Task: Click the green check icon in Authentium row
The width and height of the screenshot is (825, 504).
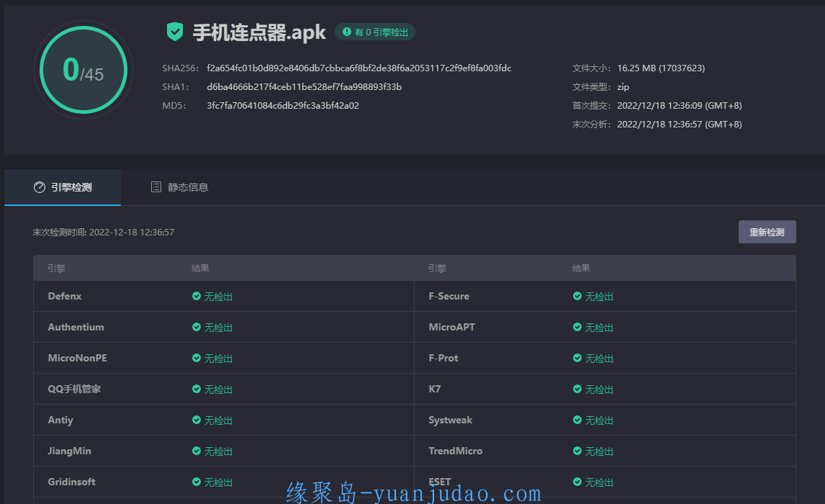Action: (x=197, y=327)
